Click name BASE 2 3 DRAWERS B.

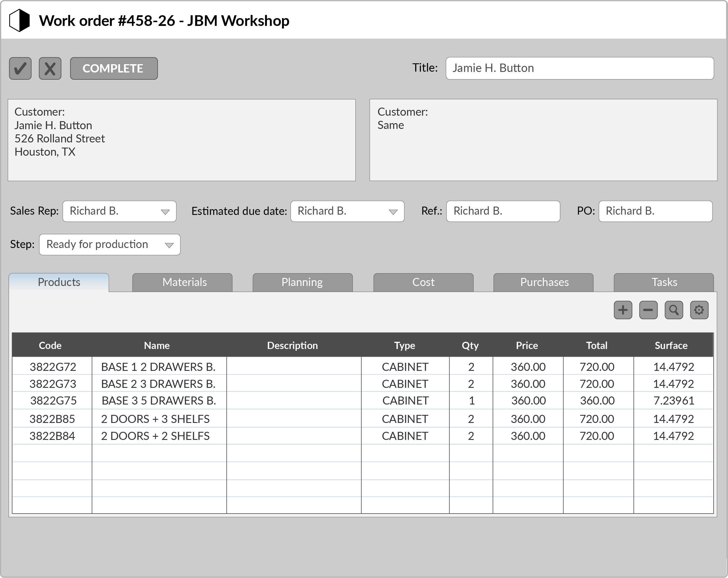(158, 384)
